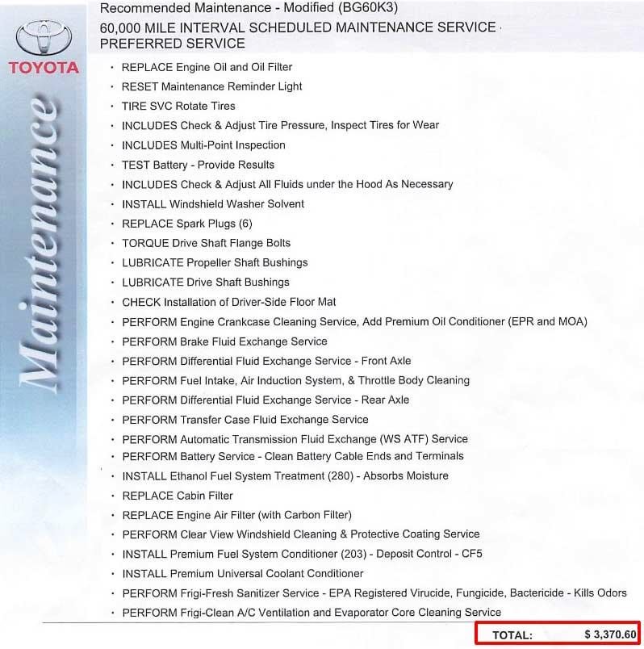Click 'PERFORM Clear View Windshield Cleaning' line
Viewport: 644px width, 649px height.
pyautogui.click(x=301, y=534)
